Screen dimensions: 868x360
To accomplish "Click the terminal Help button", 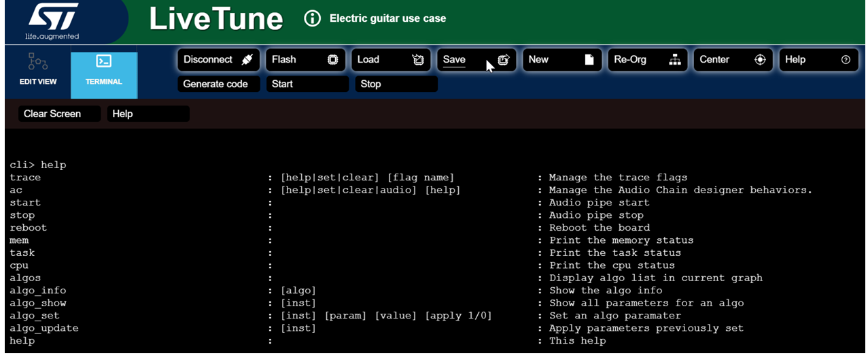I will tap(148, 114).
